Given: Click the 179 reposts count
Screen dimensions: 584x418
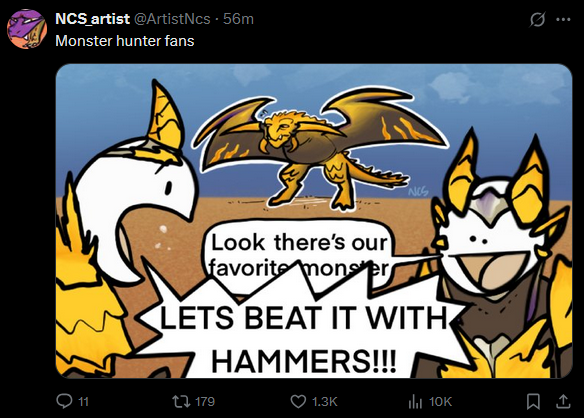Looking at the screenshot, I should (x=205, y=402).
